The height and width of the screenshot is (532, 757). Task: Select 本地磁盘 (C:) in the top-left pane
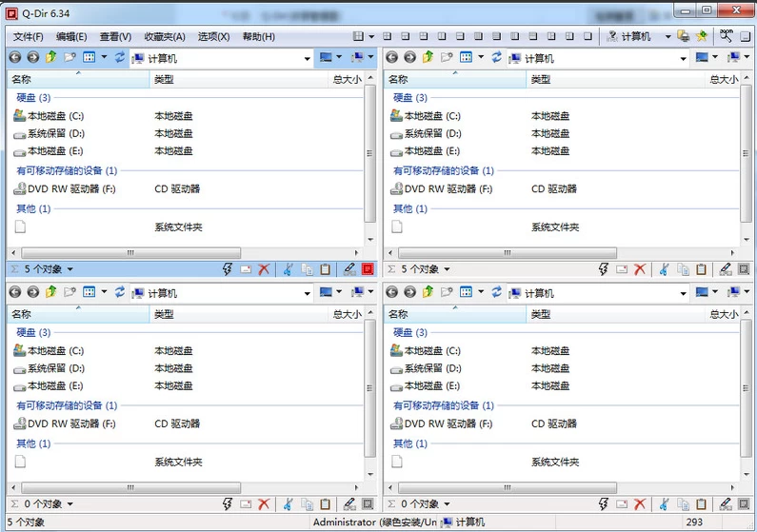pyautogui.click(x=55, y=116)
